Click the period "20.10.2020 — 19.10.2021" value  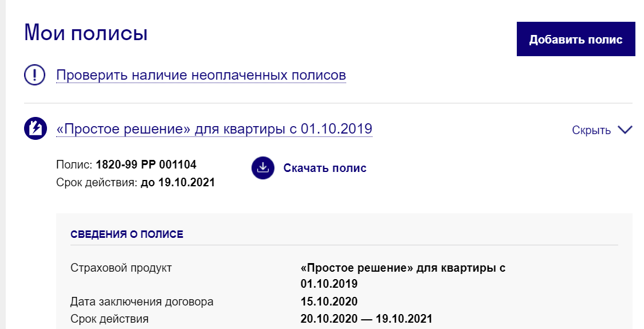[x=366, y=319]
